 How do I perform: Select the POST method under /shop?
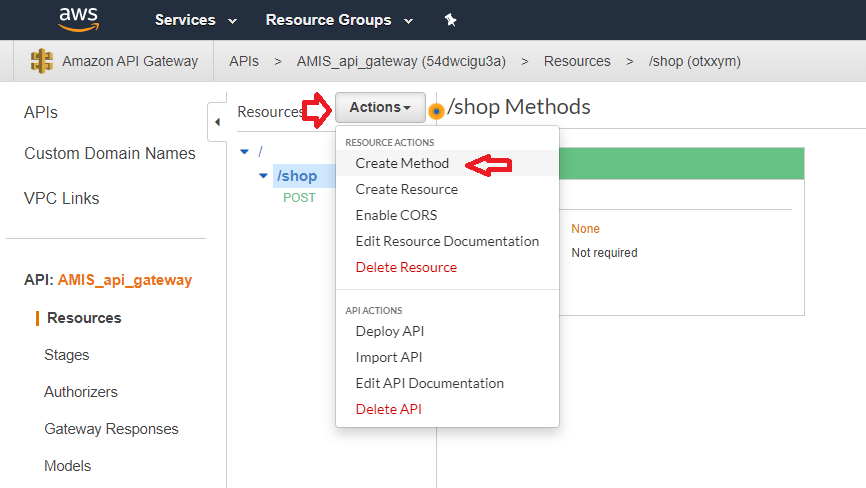(x=299, y=197)
